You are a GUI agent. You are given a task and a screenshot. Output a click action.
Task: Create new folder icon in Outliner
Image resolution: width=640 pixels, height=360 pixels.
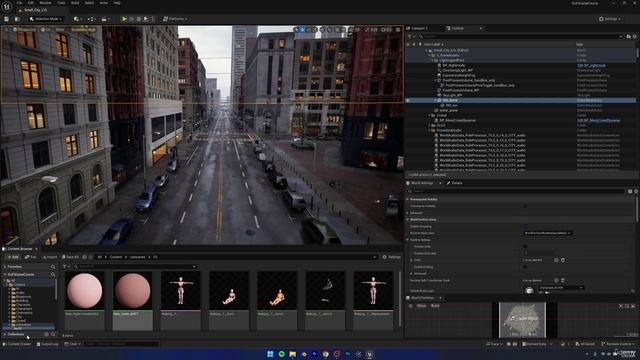click(x=628, y=36)
